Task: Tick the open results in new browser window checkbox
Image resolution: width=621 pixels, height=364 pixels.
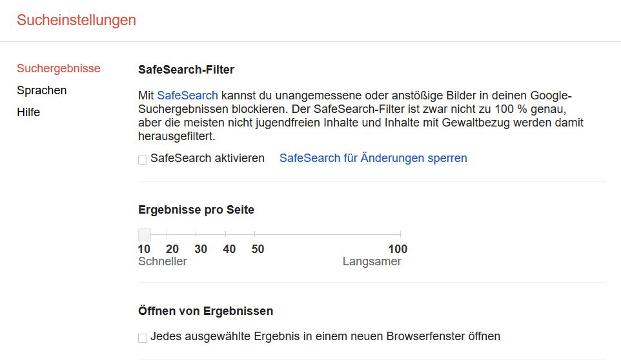Action: [143, 338]
